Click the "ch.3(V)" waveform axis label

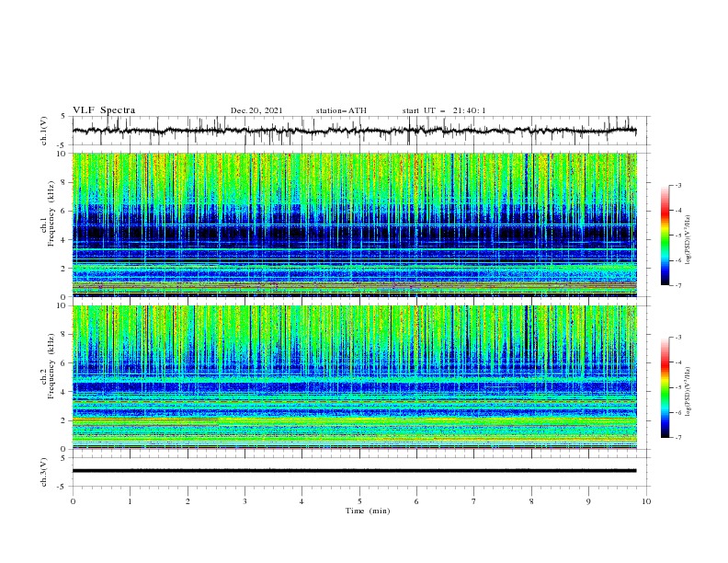44,472
